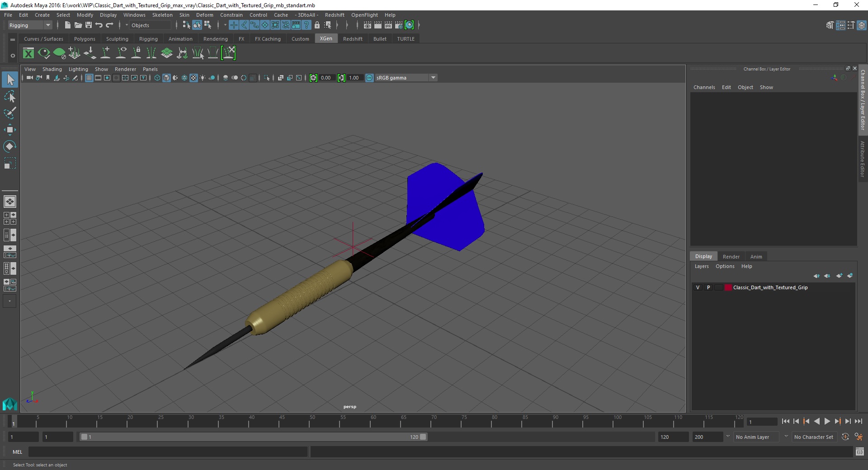Screen dimensions: 868x470
Task: Open animation preferences running-man icon
Action: tap(859, 437)
